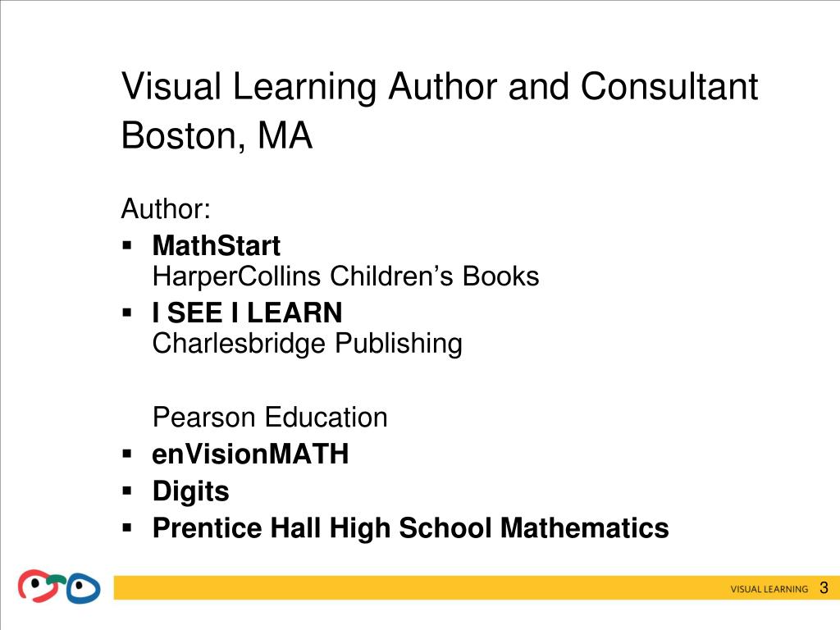Image resolution: width=840 pixels, height=630 pixels.
Task: Click HarperCollins Children's Books text
Action: [x=345, y=276]
